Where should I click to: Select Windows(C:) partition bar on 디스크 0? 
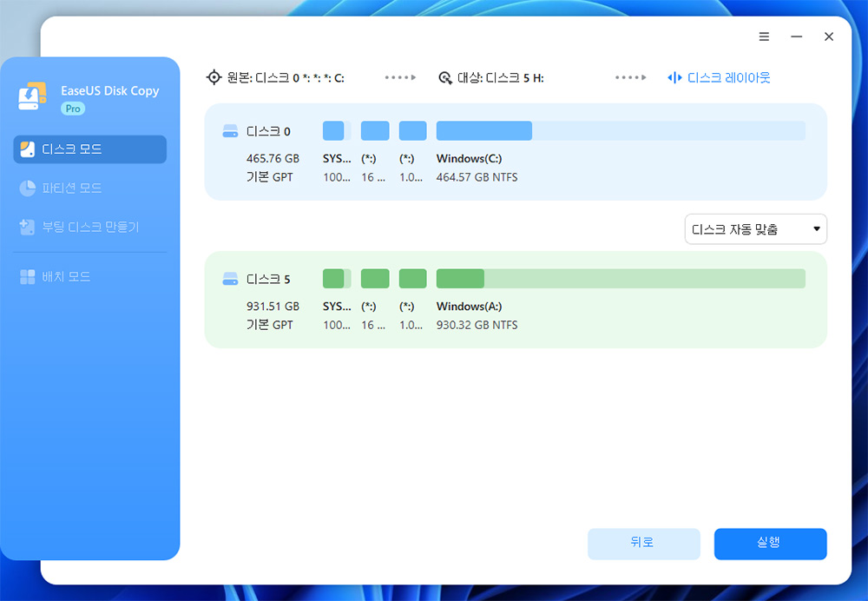[x=621, y=131]
